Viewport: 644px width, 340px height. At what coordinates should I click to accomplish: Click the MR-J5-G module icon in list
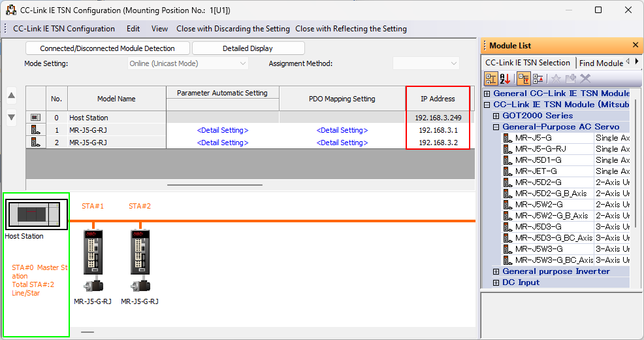pos(508,138)
